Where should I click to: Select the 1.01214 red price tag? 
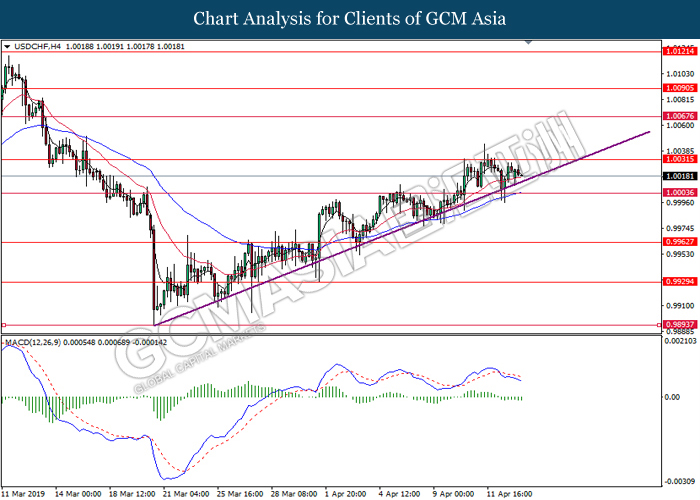coord(676,50)
